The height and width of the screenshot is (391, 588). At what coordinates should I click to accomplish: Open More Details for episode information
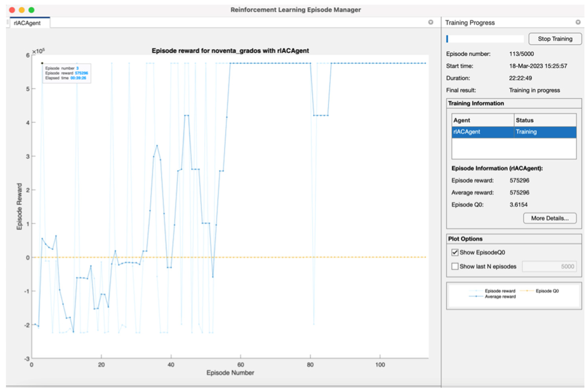(x=550, y=218)
